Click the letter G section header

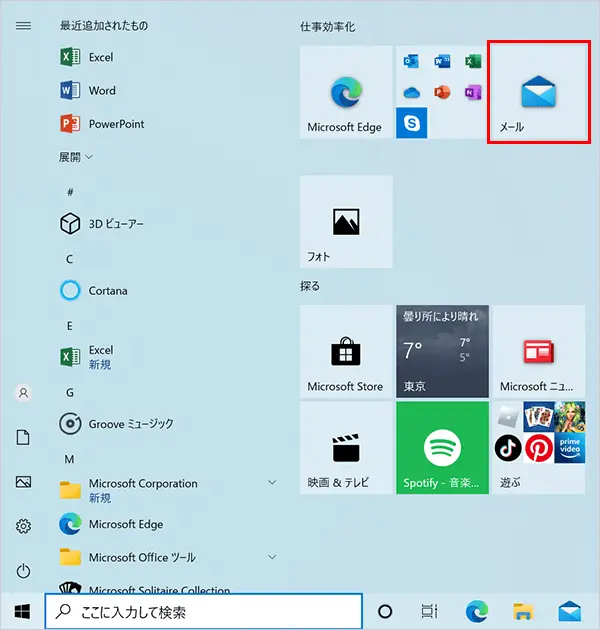click(x=70, y=393)
